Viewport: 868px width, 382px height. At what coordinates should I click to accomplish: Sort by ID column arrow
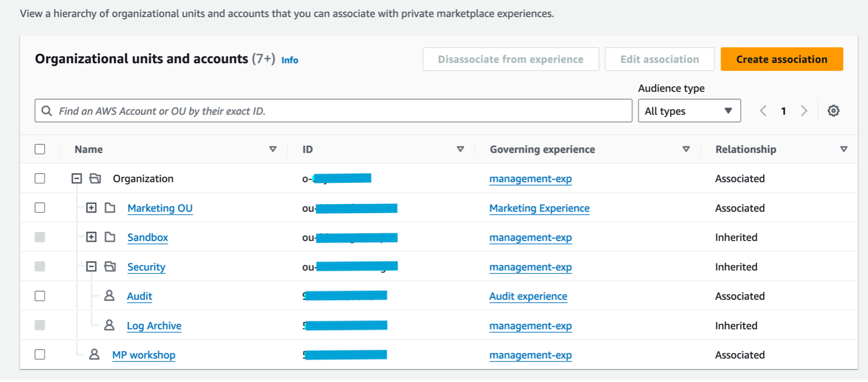[x=460, y=149]
